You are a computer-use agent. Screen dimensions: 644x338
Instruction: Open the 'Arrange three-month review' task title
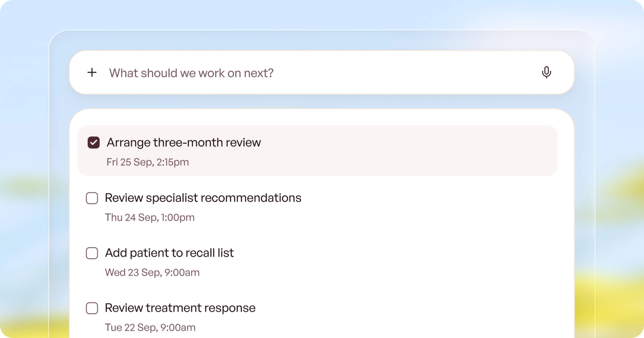(x=184, y=143)
